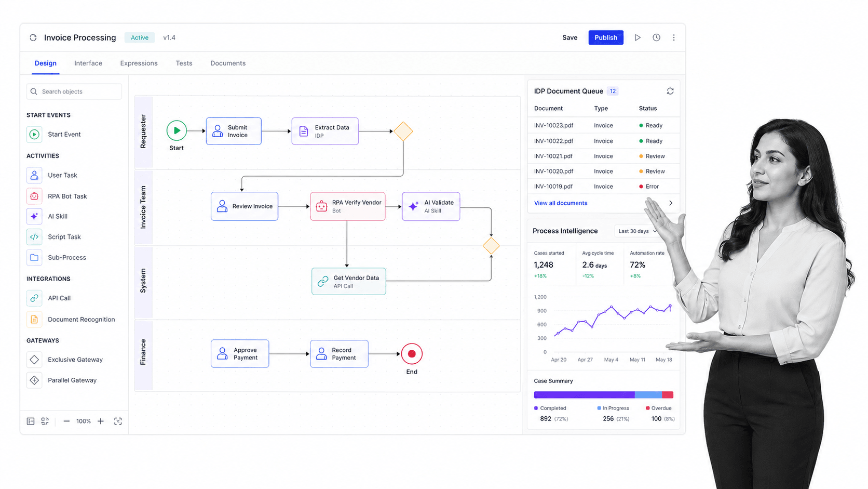Viewport: 868px width, 489px height.
Task: Open the INV-10020.pdf row
Action: click(603, 171)
